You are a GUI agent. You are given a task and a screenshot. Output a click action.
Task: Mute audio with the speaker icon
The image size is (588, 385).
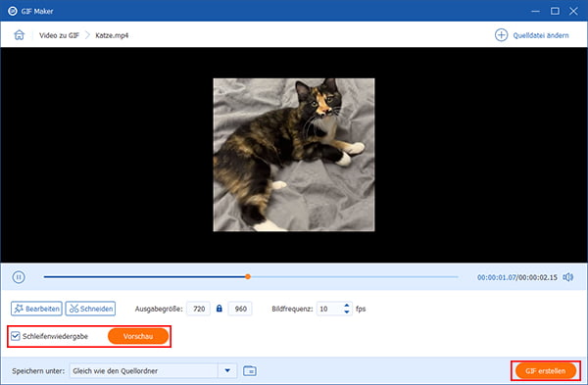coord(567,277)
